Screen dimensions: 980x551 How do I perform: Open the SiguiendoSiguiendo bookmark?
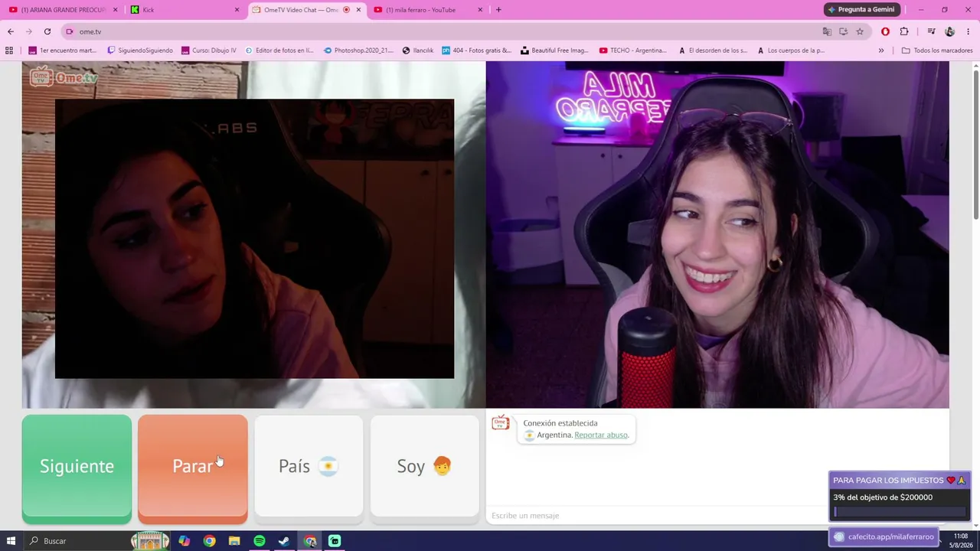(140, 51)
